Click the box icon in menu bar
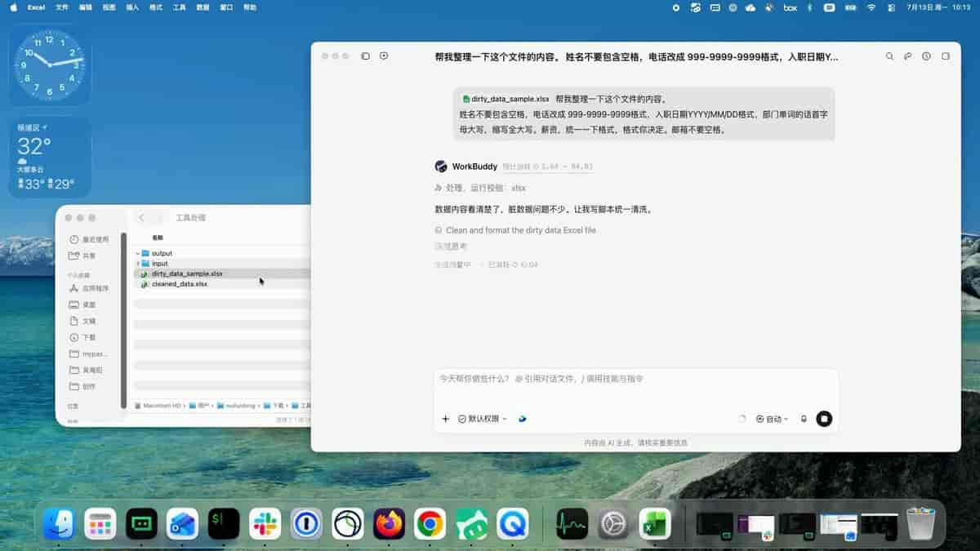980x551 pixels. [790, 7]
